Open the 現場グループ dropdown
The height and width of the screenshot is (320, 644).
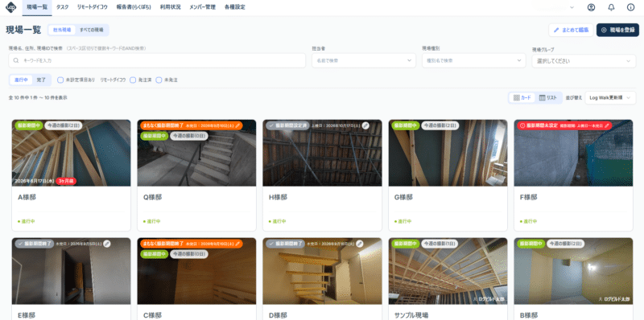(584, 61)
